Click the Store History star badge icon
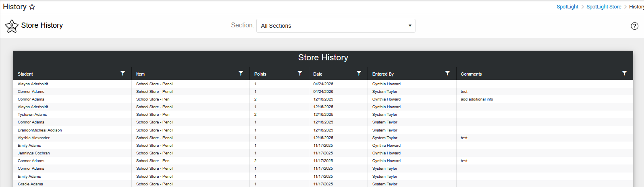 [12, 26]
